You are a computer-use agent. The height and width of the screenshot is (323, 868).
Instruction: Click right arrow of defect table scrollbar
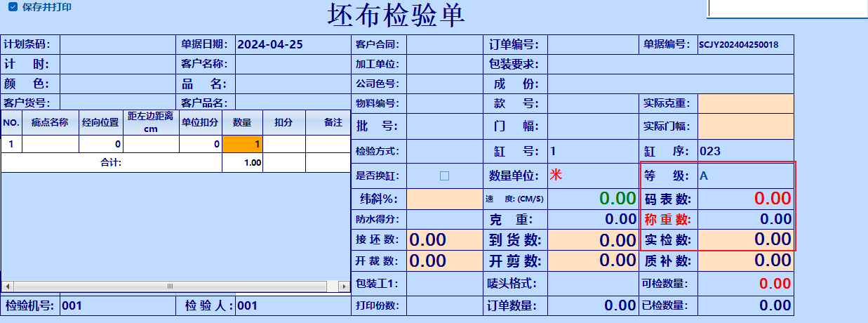coord(344,286)
